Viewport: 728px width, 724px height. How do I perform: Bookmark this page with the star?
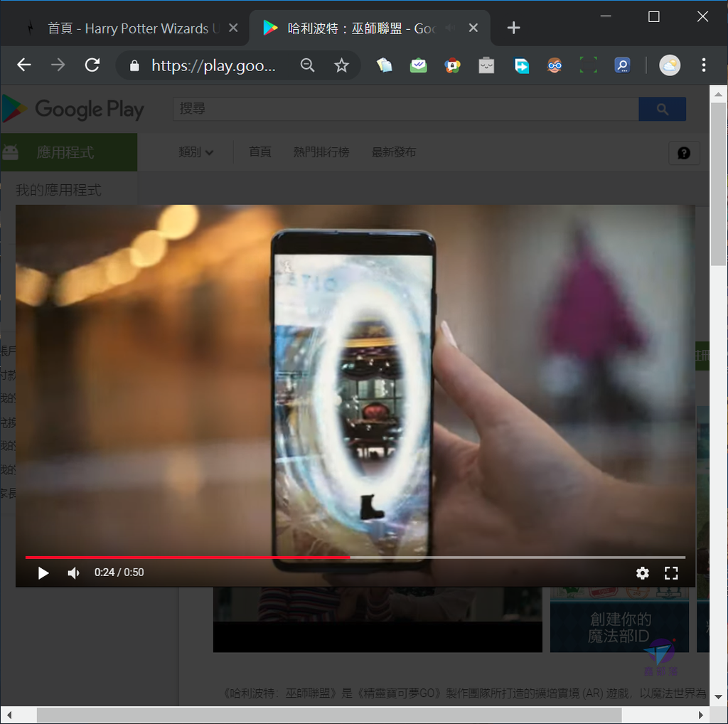tap(341, 65)
